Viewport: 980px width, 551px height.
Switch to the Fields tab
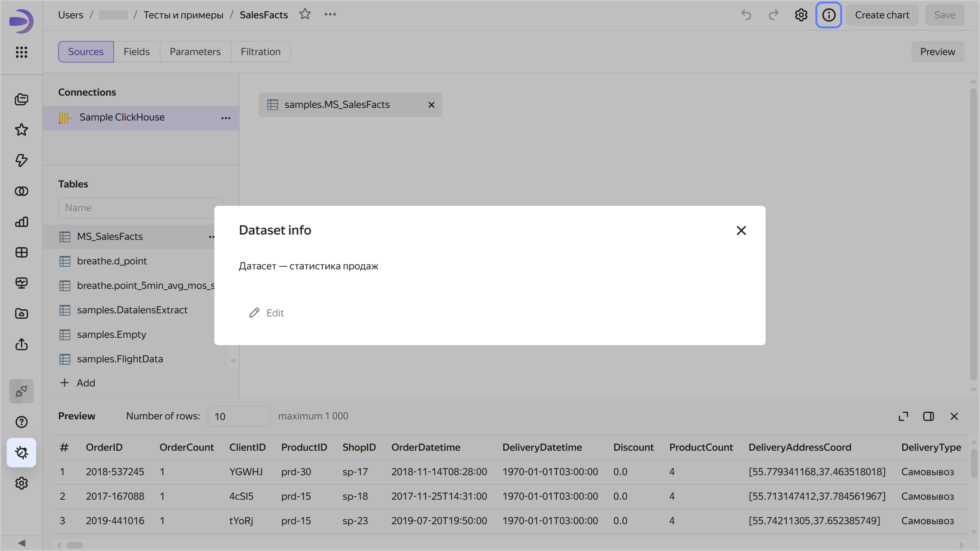137,52
